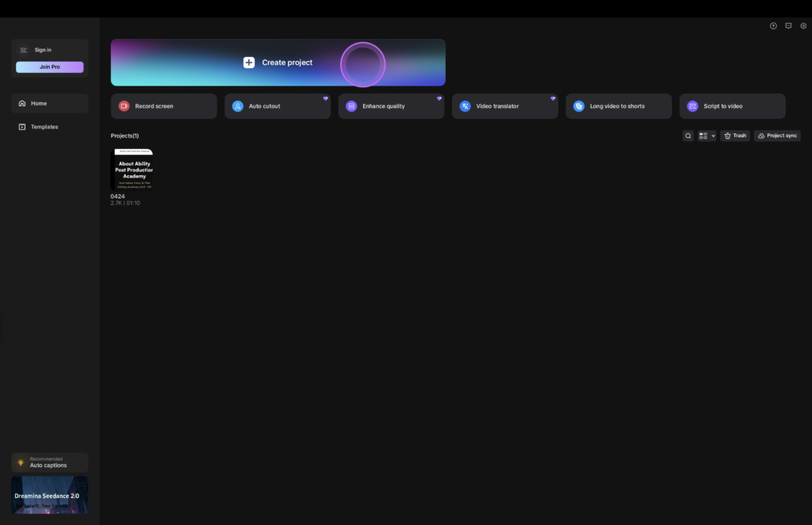Launch the Enhance quality tool
812x525 pixels.
click(390, 106)
